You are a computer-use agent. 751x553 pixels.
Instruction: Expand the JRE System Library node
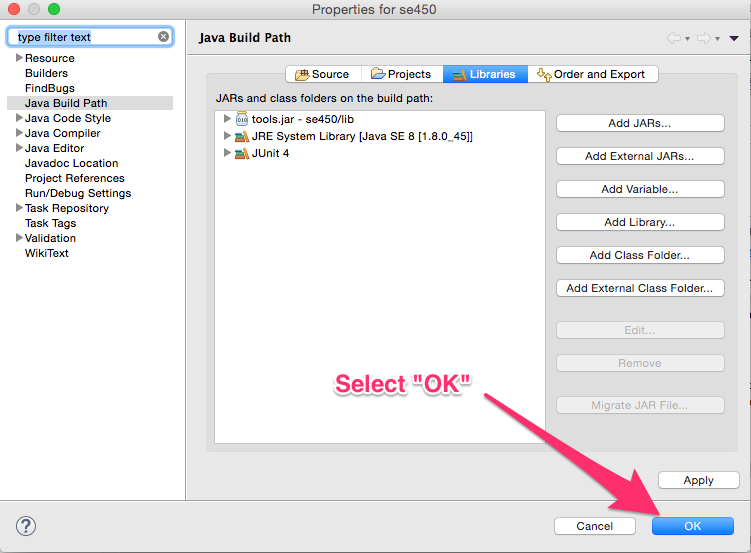pyautogui.click(x=227, y=136)
